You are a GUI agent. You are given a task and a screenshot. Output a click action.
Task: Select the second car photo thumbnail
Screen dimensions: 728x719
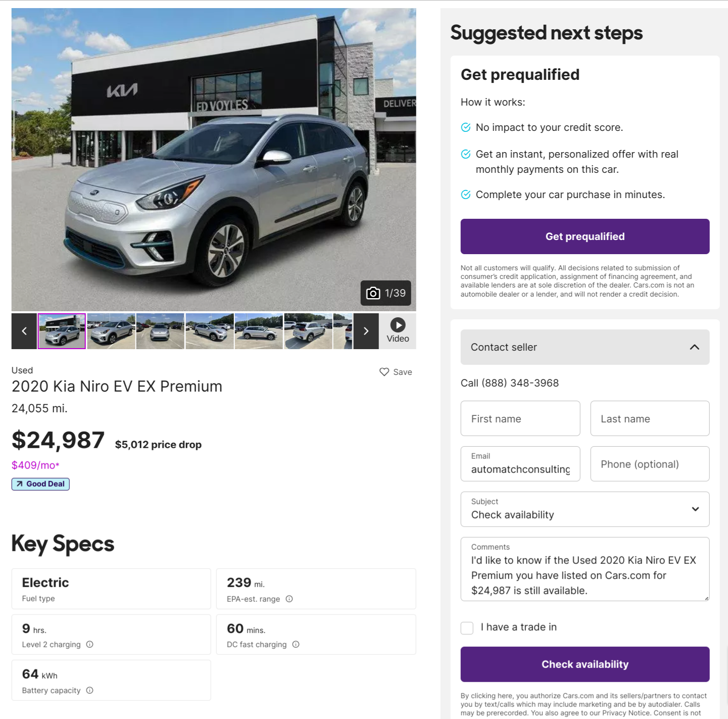(111, 331)
